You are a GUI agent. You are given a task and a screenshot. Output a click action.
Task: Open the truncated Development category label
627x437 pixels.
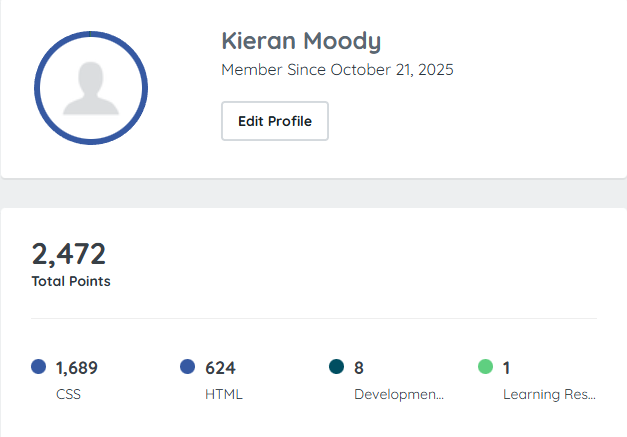(x=398, y=394)
